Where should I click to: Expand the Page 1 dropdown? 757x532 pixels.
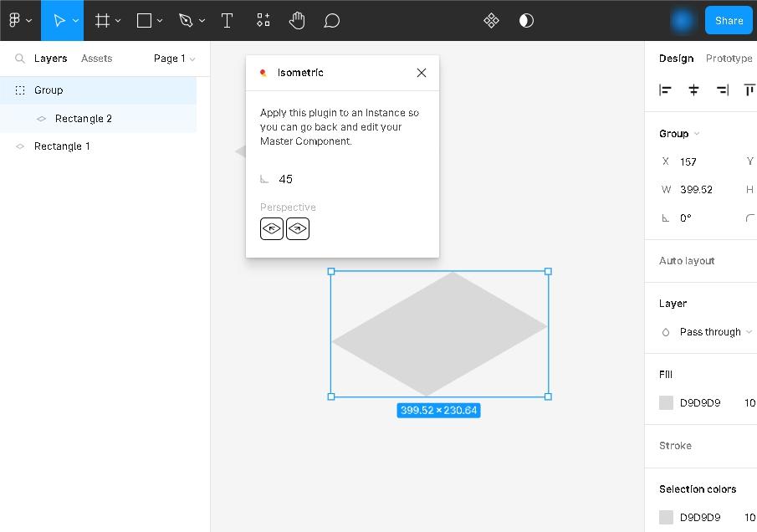(174, 59)
